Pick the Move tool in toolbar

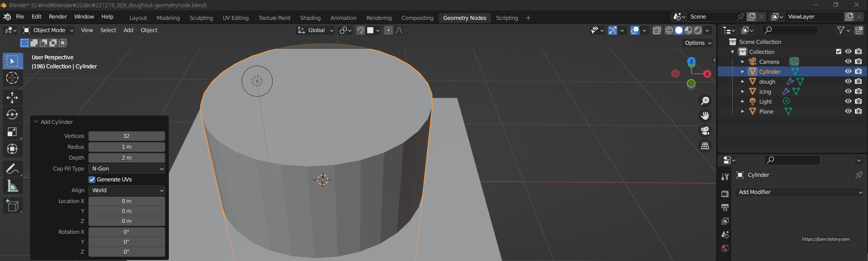pyautogui.click(x=13, y=97)
